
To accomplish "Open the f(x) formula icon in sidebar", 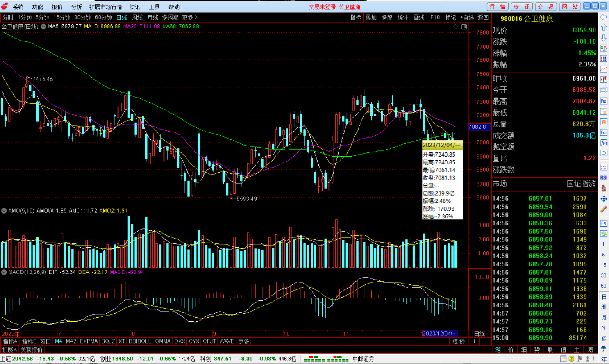I will (x=604, y=143).
